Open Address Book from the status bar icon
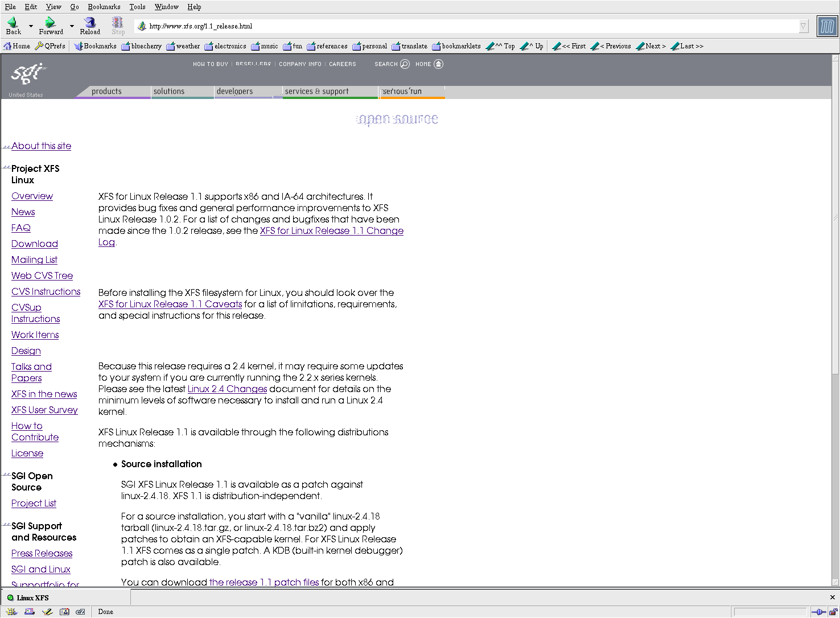The height and width of the screenshot is (618, 840). [64, 612]
